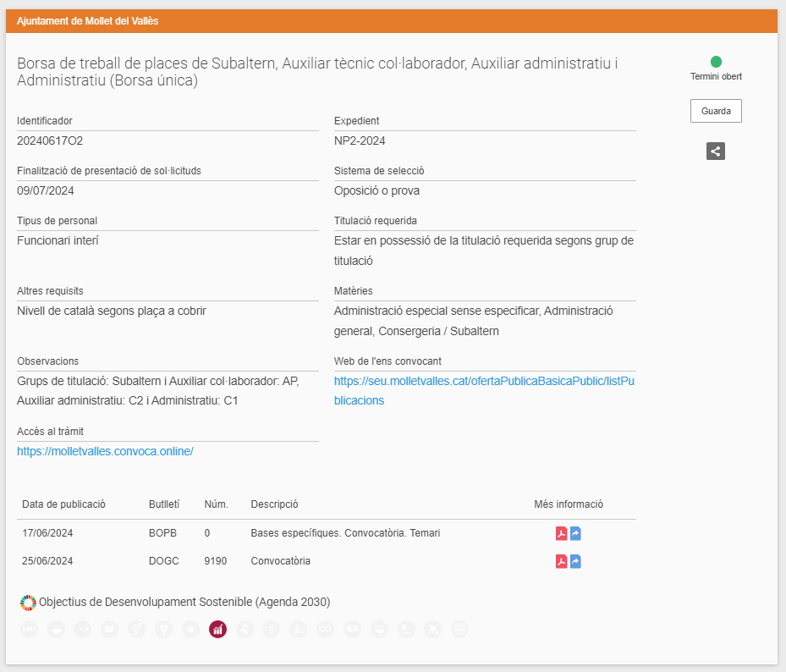Click the eye climate action SDG icon
The height and width of the screenshot is (672, 786).
tap(353, 629)
